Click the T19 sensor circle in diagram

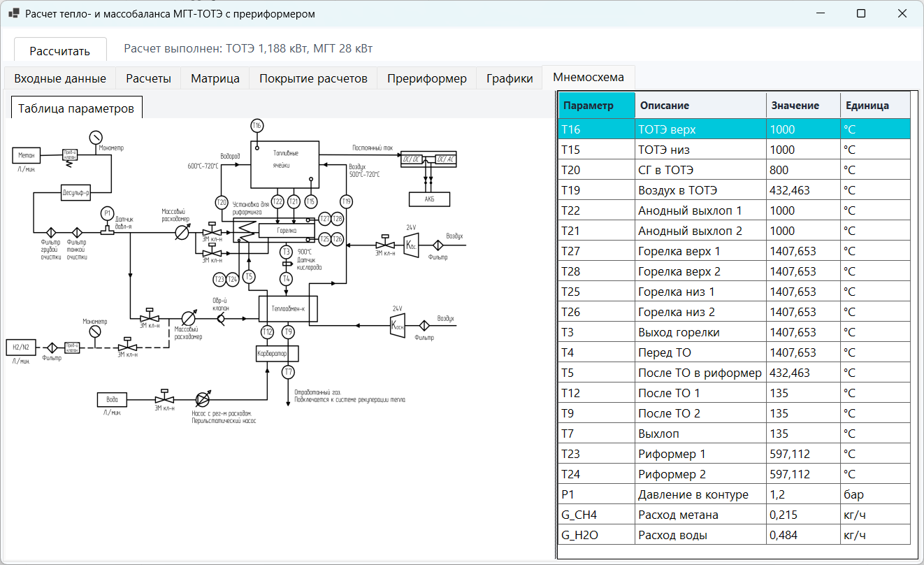click(347, 202)
